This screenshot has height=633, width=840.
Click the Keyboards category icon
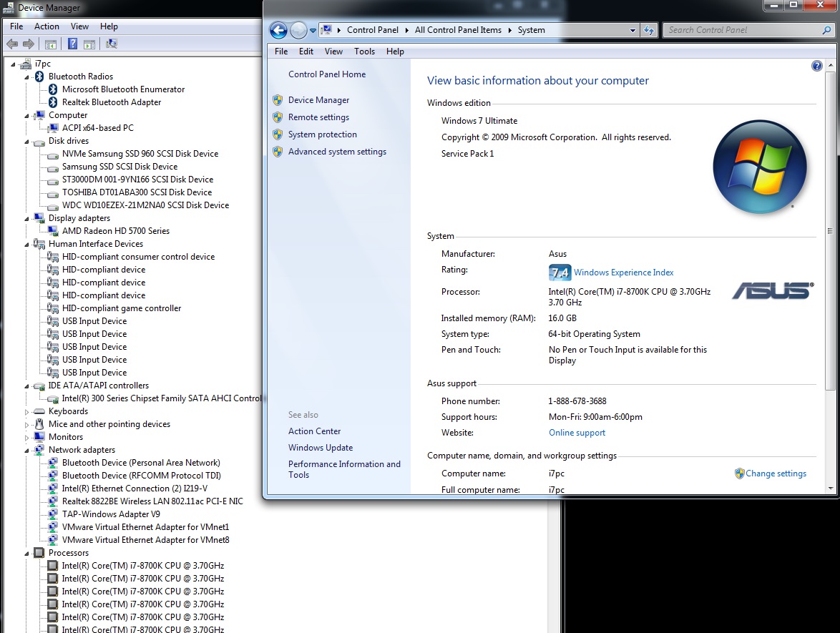(x=39, y=411)
